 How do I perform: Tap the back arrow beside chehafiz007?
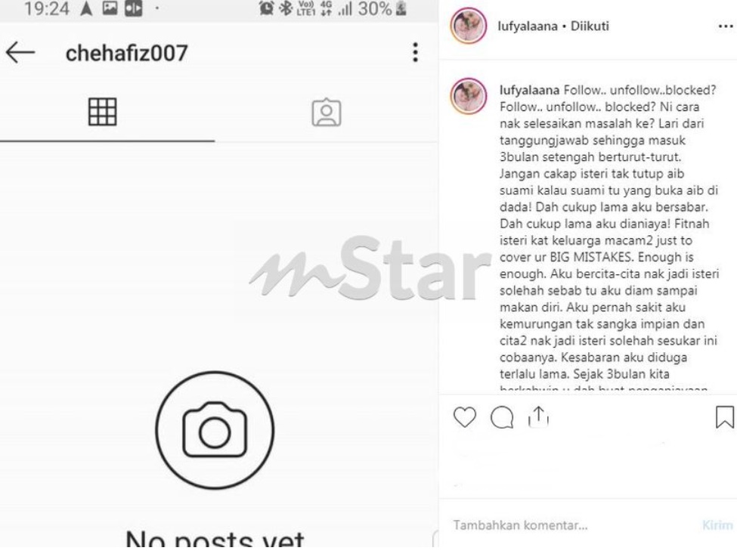(20, 52)
